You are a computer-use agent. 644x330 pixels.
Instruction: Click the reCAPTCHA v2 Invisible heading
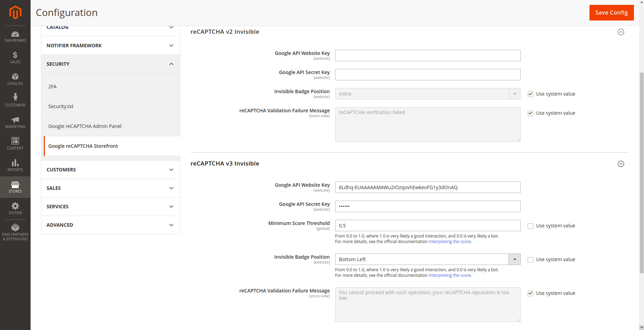click(225, 32)
